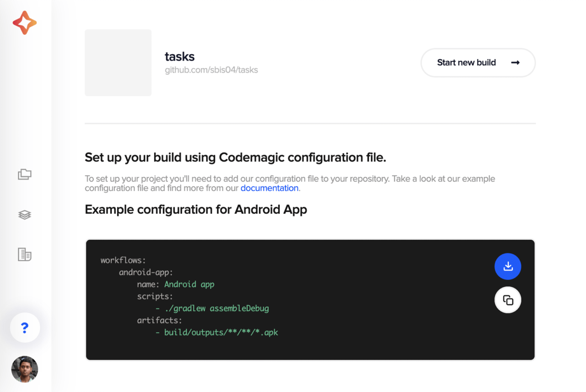Start a new build
This screenshot has width=586, height=392.
point(478,63)
